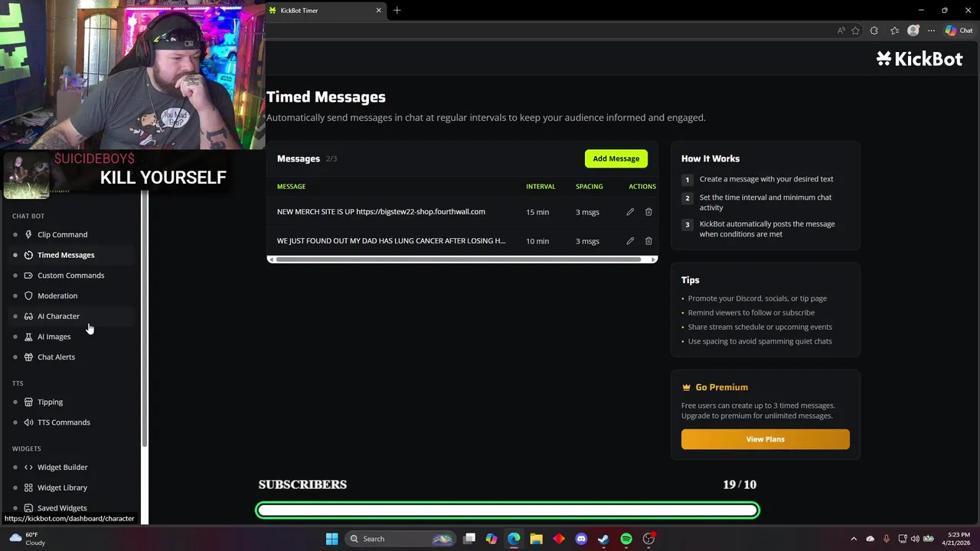The height and width of the screenshot is (551, 980).
Task: Click the 15 min interval value
Action: coord(537,212)
